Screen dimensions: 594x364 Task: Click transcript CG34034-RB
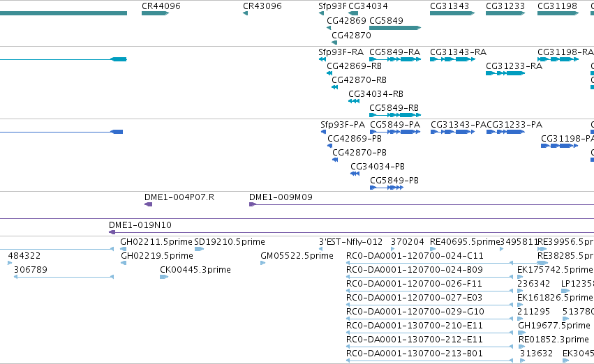[376, 94]
